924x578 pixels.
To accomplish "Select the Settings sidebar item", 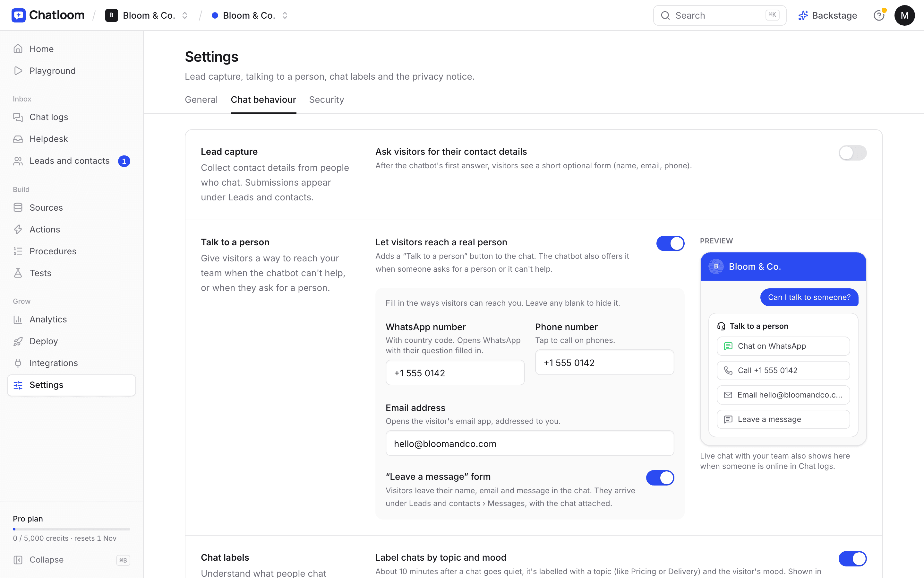I will (72, 385).
